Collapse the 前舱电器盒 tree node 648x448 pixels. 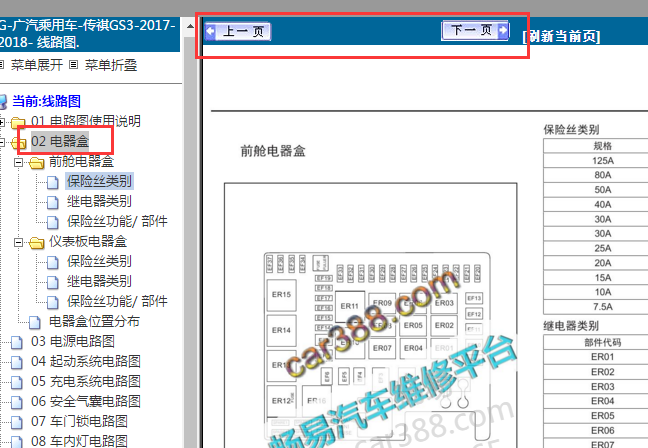pos(18,162)
